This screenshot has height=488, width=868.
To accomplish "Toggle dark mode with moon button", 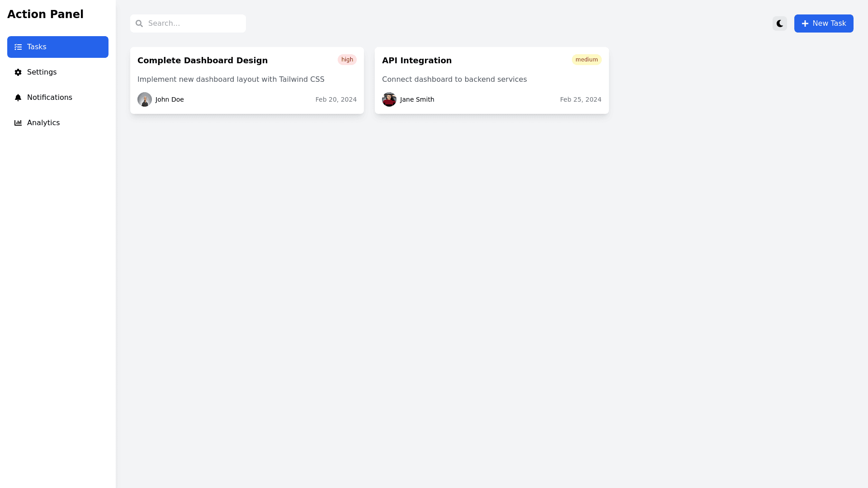I will 779,23.
